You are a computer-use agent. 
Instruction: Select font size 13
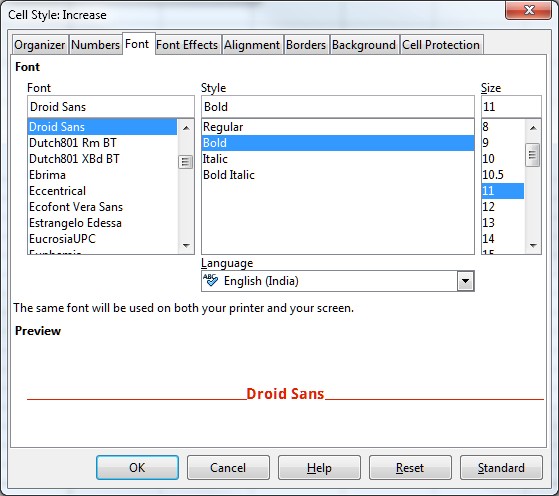click(503, 223)
